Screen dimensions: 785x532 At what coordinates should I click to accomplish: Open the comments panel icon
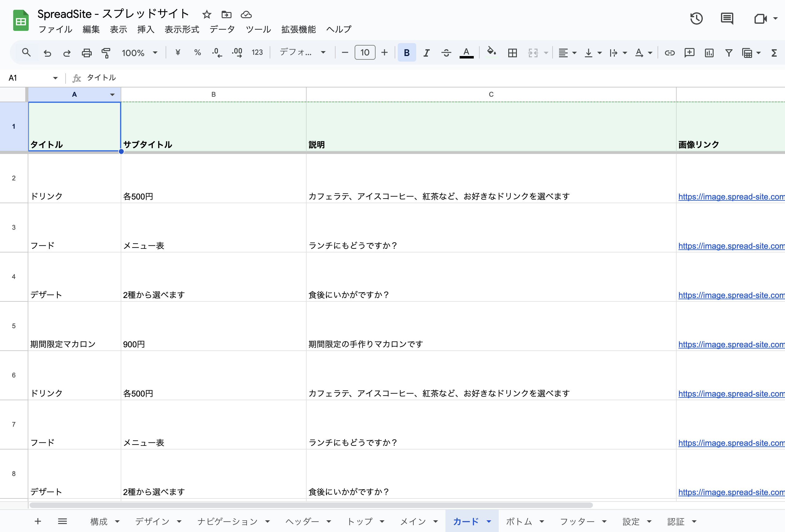click(x=727, y=18)
